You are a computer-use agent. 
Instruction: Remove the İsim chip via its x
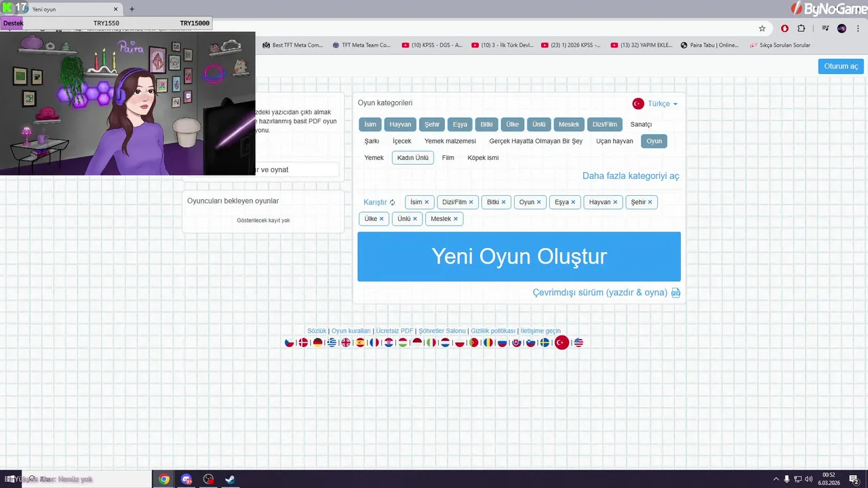[427, 202]
